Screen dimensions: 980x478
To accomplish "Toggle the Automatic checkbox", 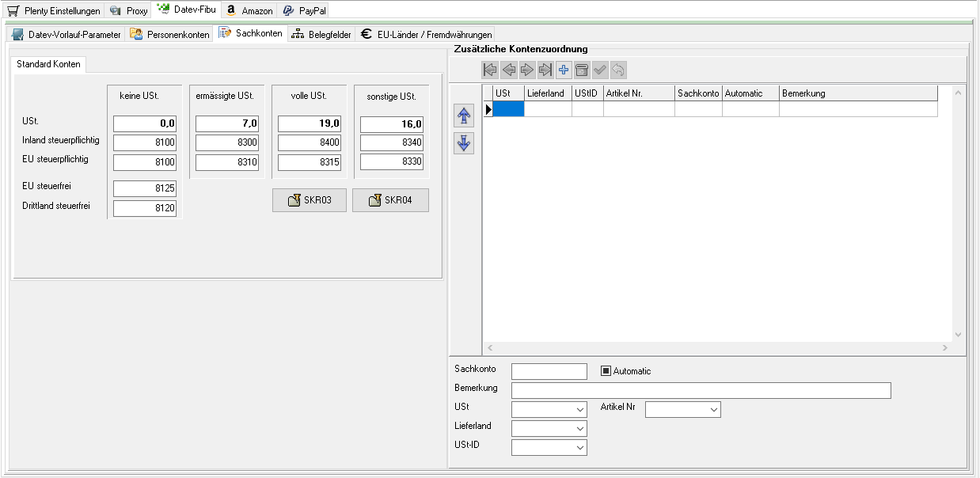I will click(x=606, y=371).
